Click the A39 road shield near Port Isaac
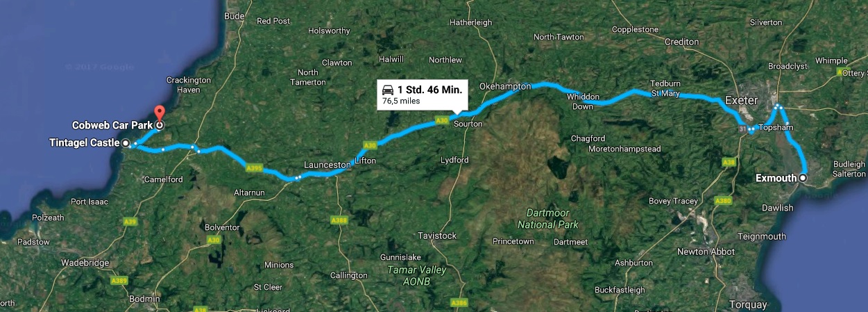This screenshot has height=312, width=868. point(130,222)
